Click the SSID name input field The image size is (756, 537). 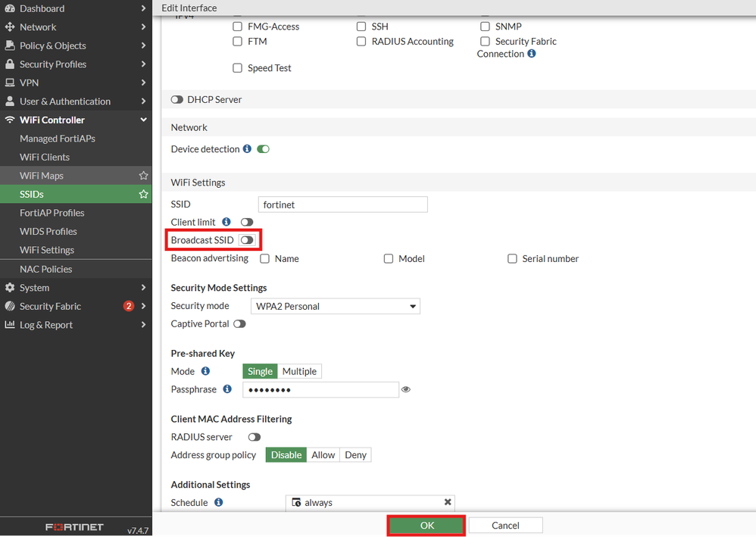(343, 204)
